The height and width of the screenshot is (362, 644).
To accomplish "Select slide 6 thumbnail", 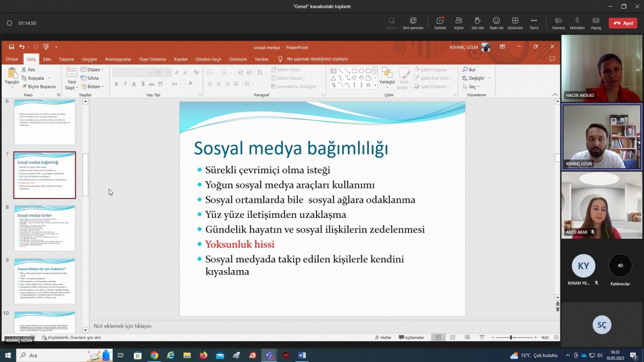I will tap(45, 122).
